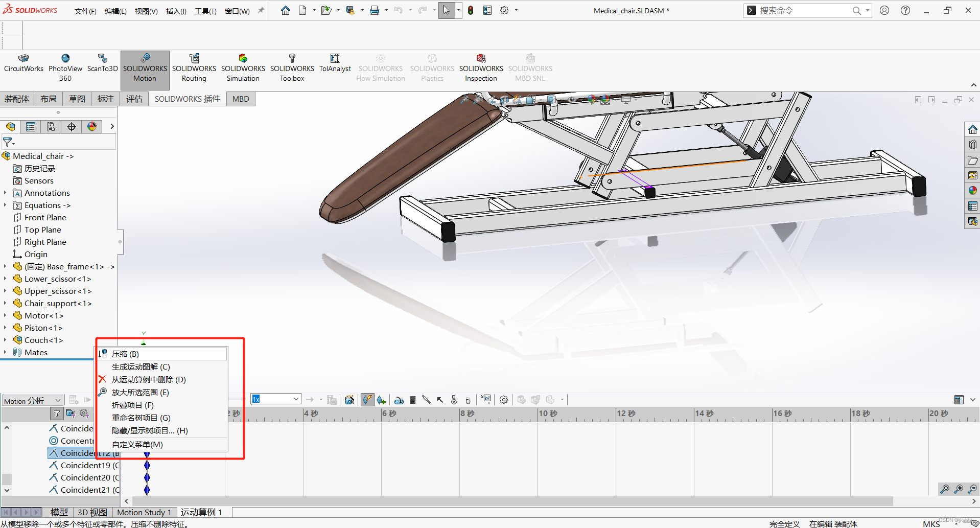Switch to the Motion Study 1 tab
Screen dimensions: 980x528
click(144, 512)
